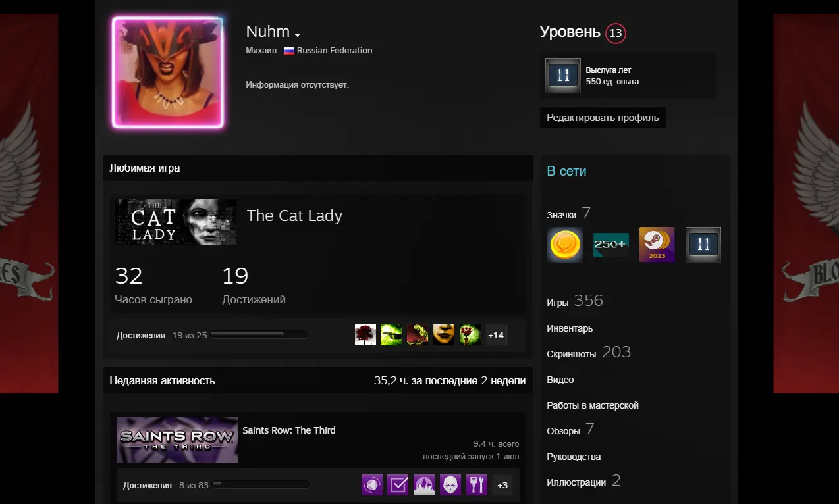The image size is (839, 504).
Task: Click the Saints Row achievements progress bar
Action: click(261, 485)
